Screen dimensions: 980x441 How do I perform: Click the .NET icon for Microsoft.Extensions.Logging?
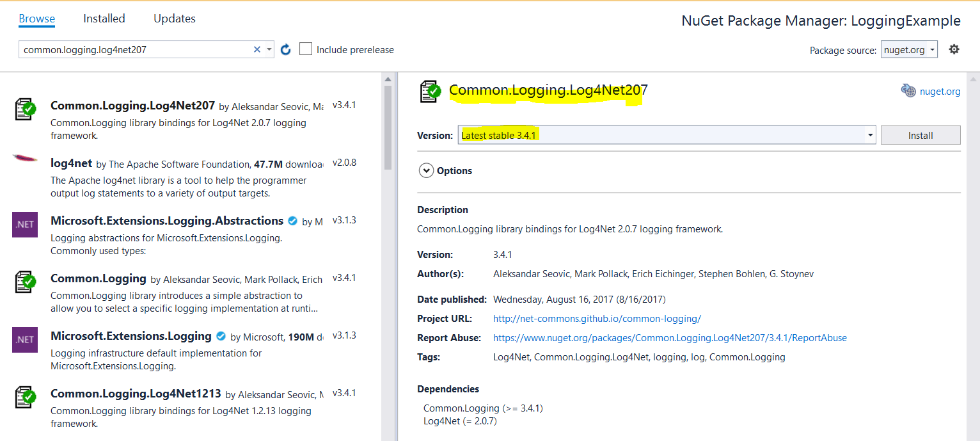[x=24, y=340]
